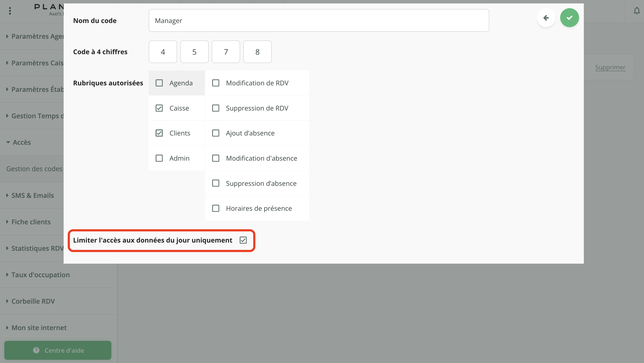644x363 pixels.
Task: Click the back arrow button
Action: 546,18
